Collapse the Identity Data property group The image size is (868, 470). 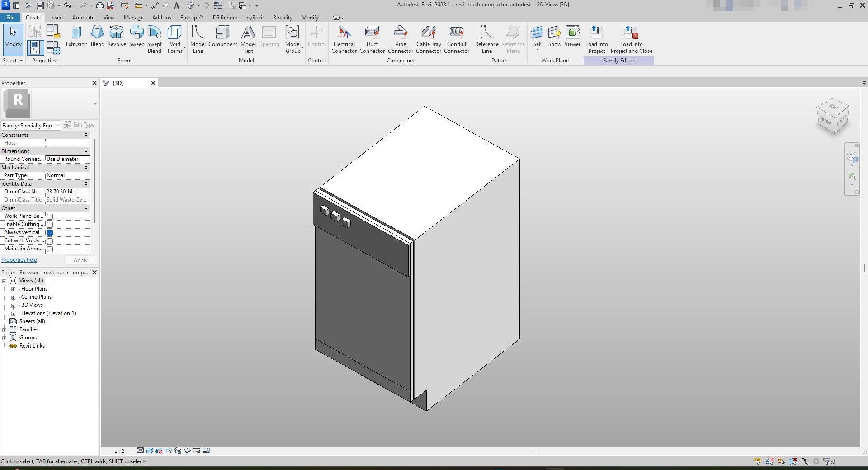coord(86,184)
